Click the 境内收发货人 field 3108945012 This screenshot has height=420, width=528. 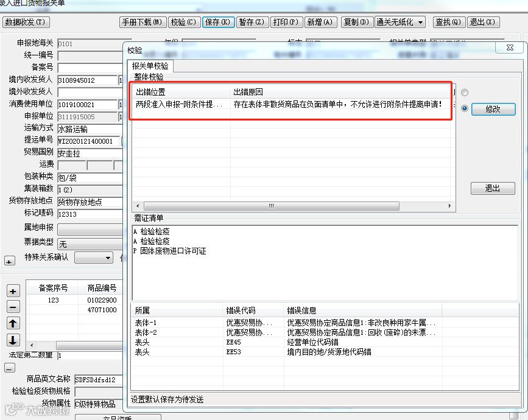click(87, 80)
